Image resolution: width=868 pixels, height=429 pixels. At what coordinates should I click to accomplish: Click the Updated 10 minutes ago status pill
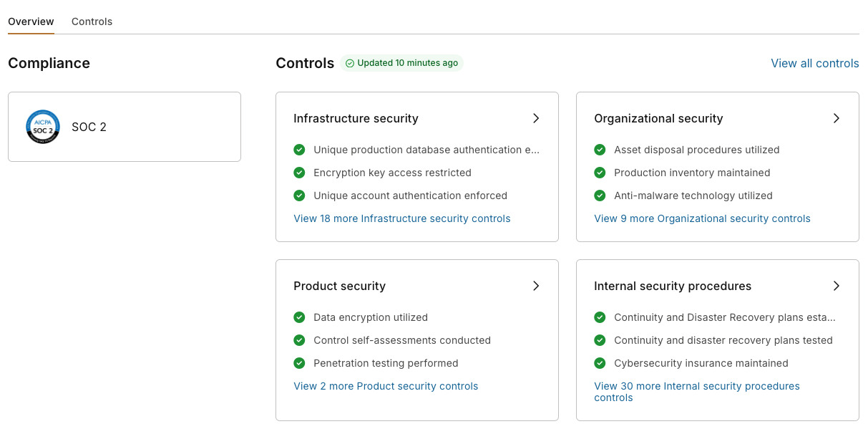(x=402, y=63)
